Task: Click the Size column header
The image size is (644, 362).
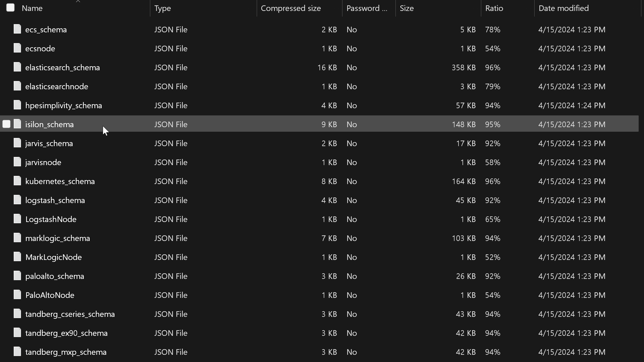Action: click(406, 8)
